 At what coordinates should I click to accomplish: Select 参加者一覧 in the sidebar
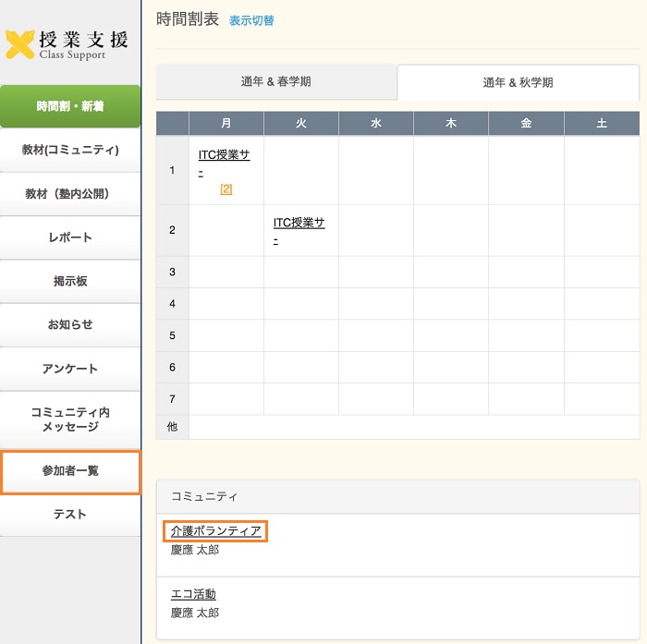pos(70,471)
